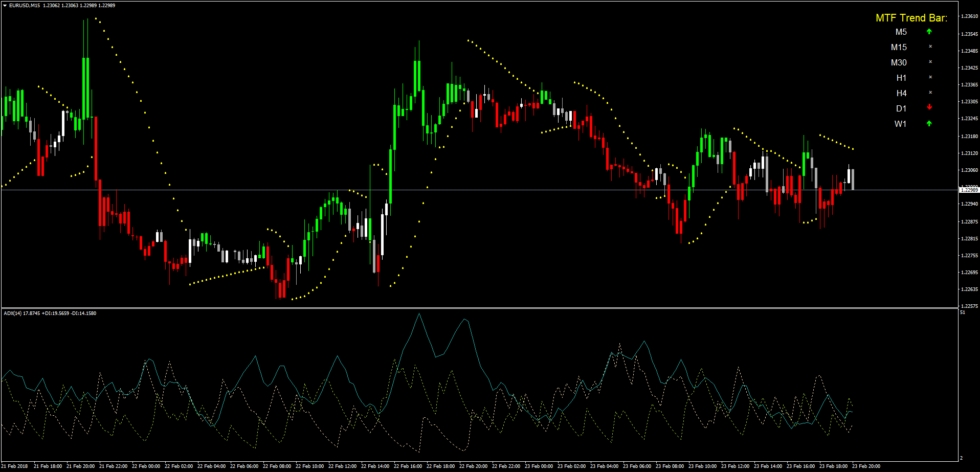Click the 1.22575 price axis label
The image size is (980, 472).
tap(969, 306)
